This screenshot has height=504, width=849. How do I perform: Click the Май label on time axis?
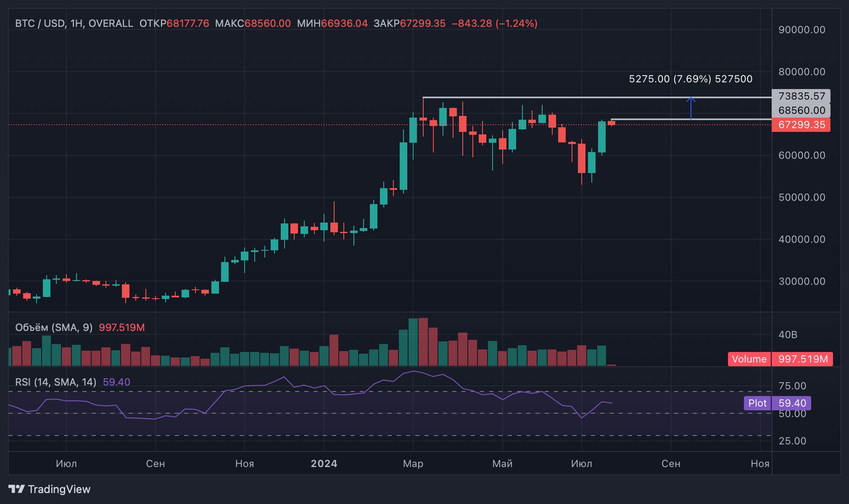coord(502,464)
